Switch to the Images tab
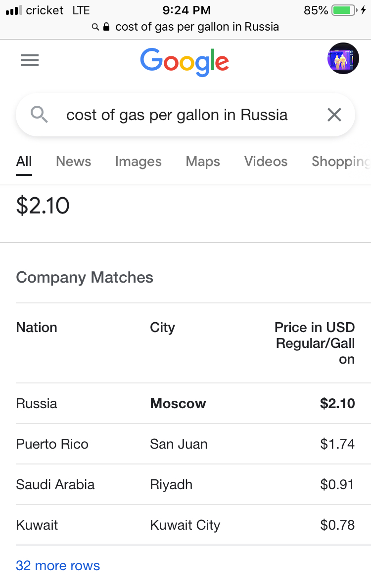Image resolution: width=371 pixels, height=588 pixels. 138,162
